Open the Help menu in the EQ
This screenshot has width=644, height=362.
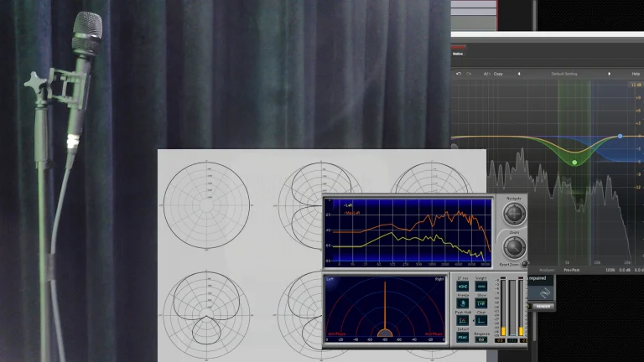635,74
